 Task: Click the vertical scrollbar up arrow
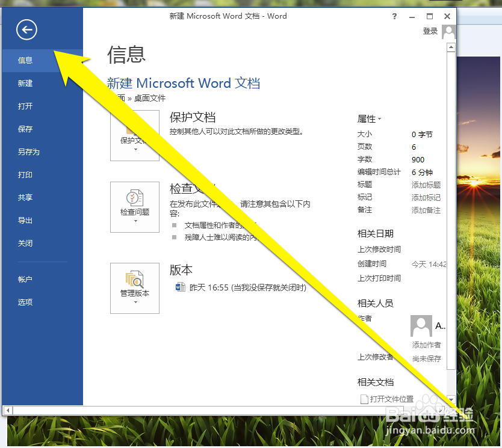(x=451, y=48)
